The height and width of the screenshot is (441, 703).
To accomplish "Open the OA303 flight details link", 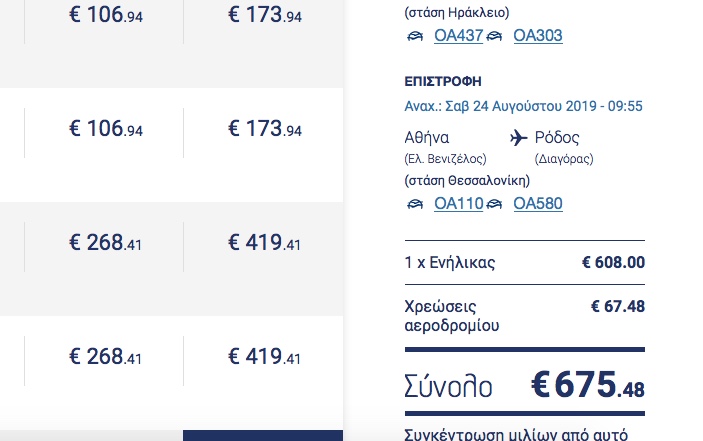I will point(538,36).
